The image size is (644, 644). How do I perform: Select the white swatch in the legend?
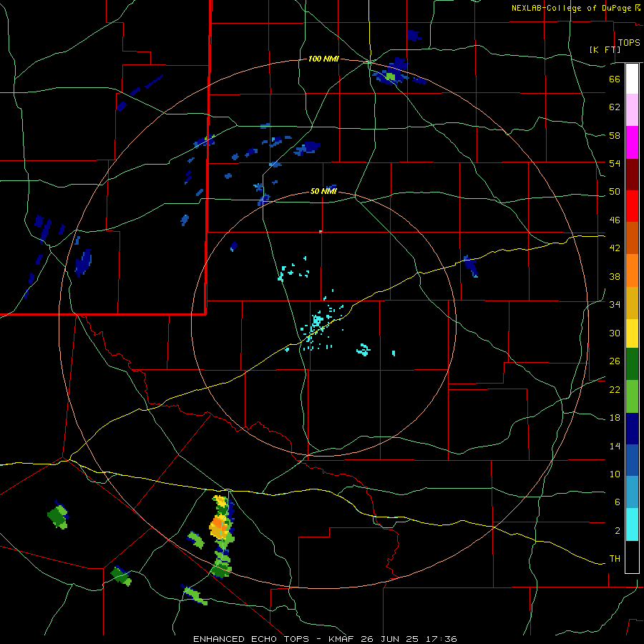pyautogui.click(x=632, y=79)
